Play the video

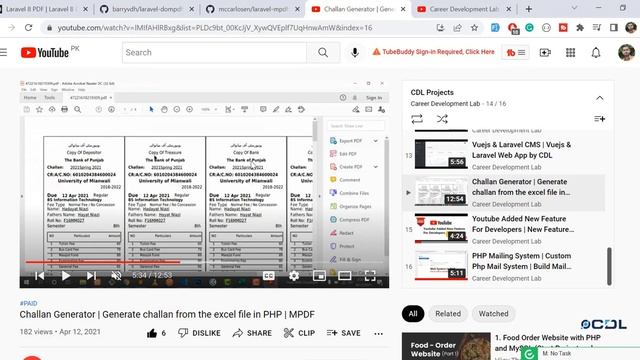(x=65, y=276)
